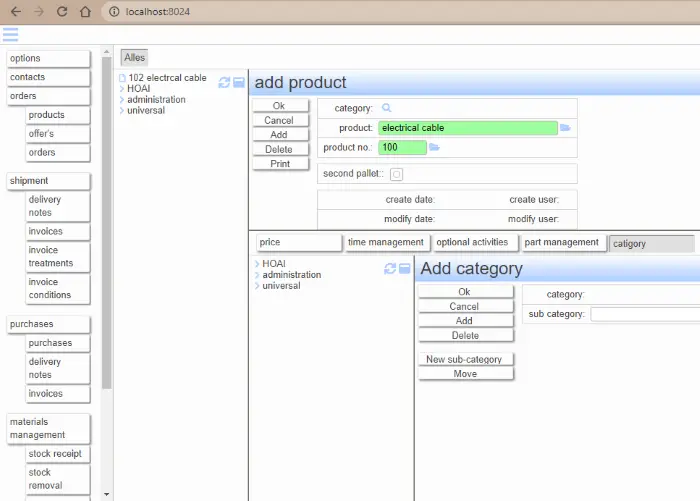Go to the browser home icon
Image resolution: width=700 pixels, height=501 pixels.
(85, 12)
